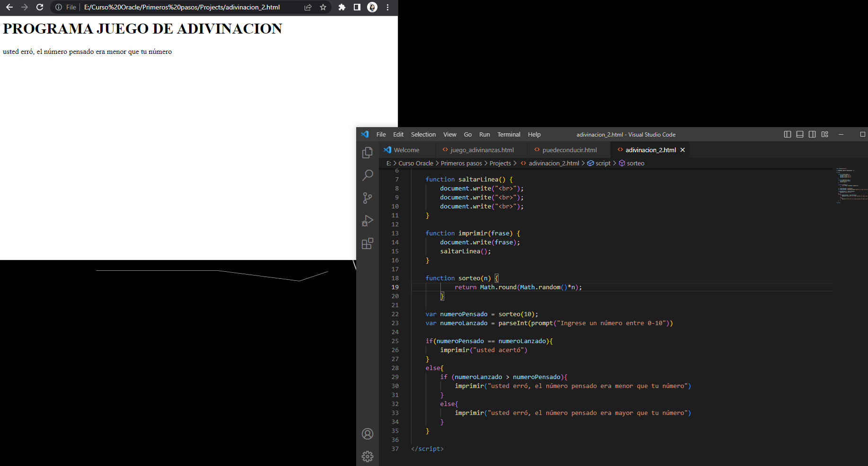The height and width of the screenshot is (466, 868).
Task: Click breadcrumb Primeros pasos
Action: (461, 163)
